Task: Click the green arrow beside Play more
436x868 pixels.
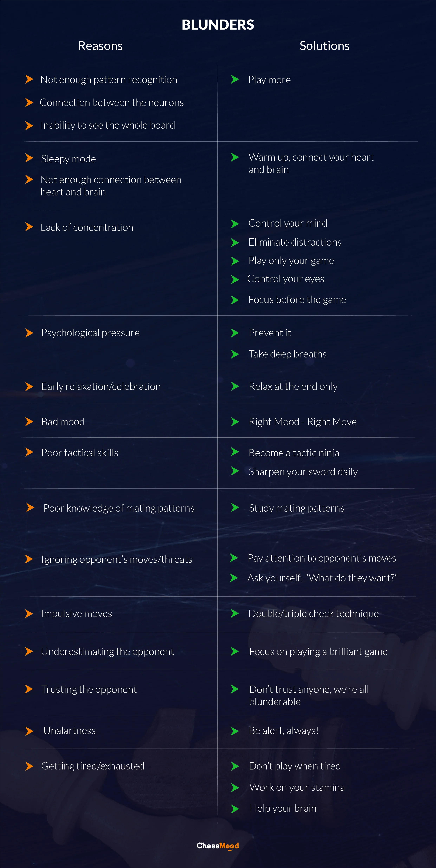Action: click(235, 80)
